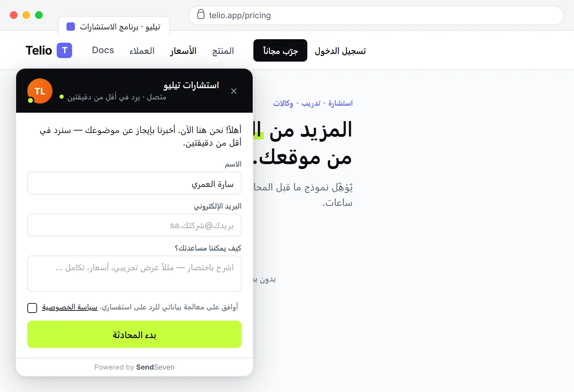Click the label البريد الإلكتروني

pyautogui.click(x=218, y=206)
